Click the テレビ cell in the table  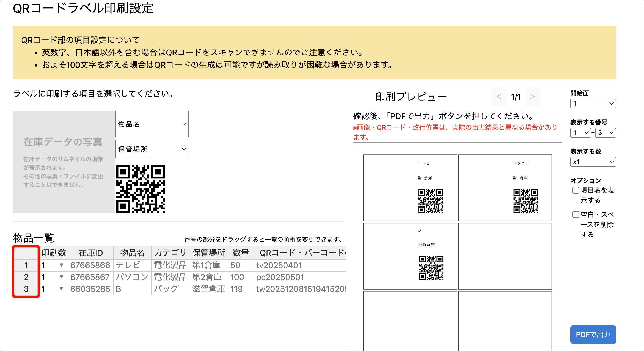click(132, 265)
